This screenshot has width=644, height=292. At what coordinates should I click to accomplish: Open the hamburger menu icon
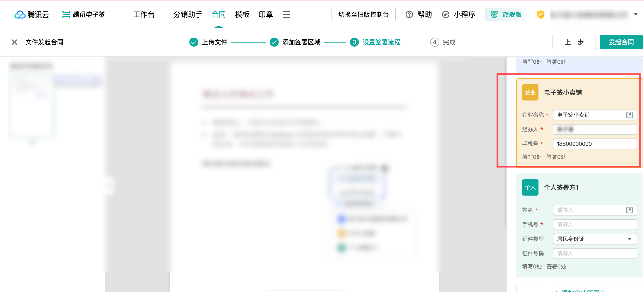click(x=286, y=14)
